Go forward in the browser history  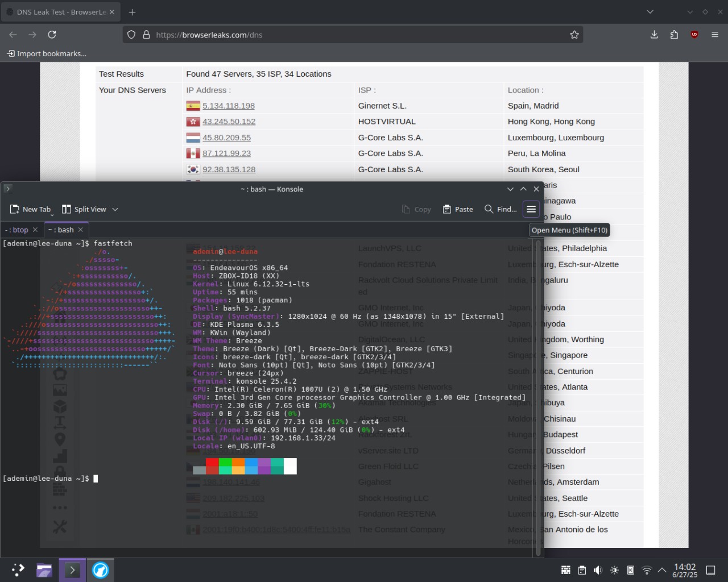click(x=32, y=35)
